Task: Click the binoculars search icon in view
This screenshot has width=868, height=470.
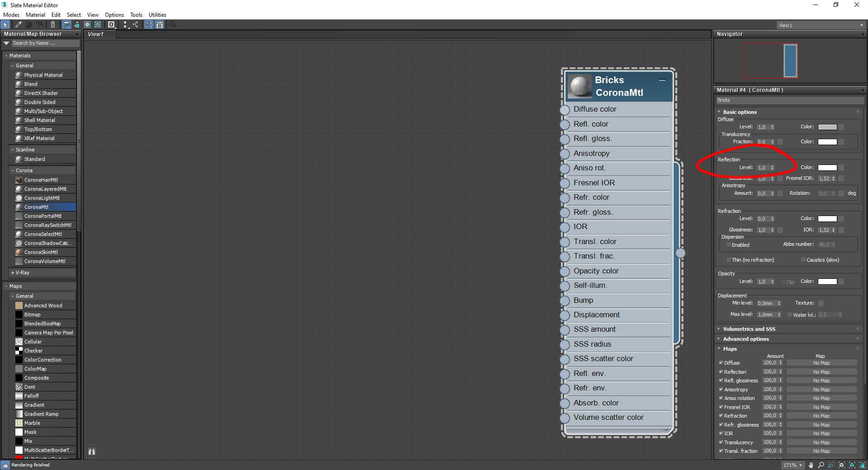Action: (x=92, y=451)
